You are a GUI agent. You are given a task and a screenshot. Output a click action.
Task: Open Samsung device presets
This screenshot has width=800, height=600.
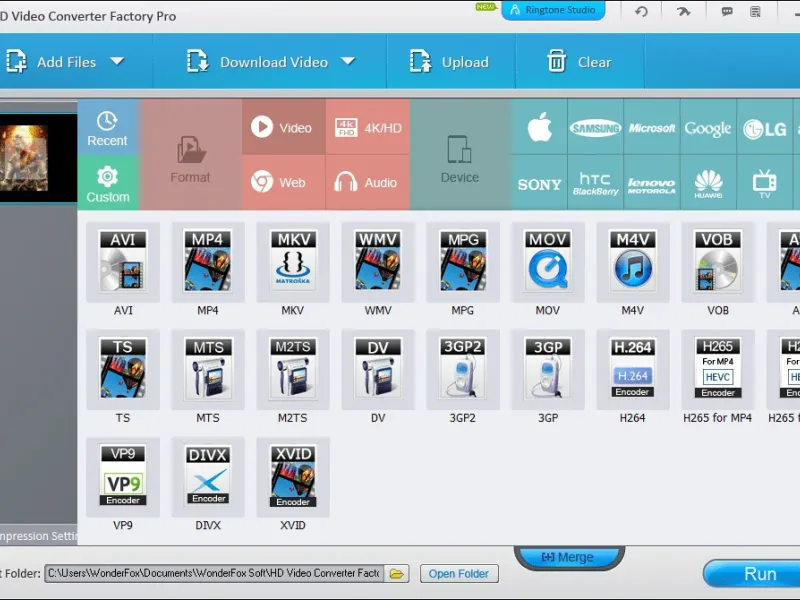coord(595,127)
